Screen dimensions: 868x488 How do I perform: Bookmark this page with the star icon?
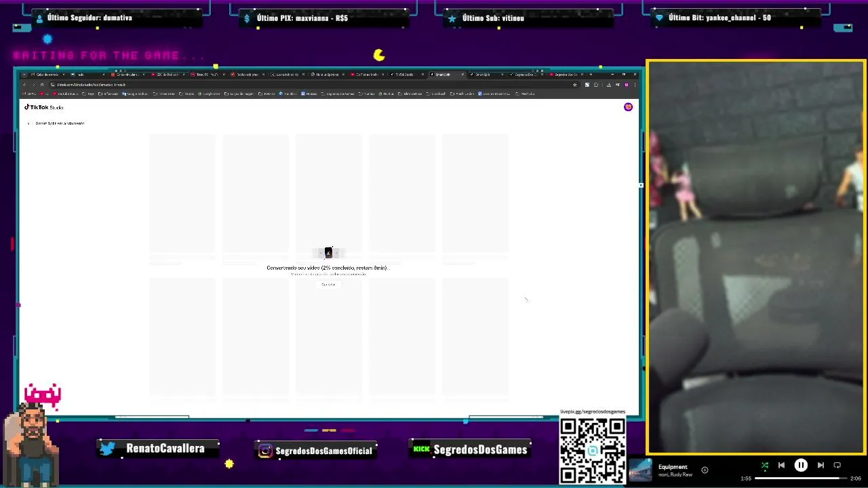point(575,85)
